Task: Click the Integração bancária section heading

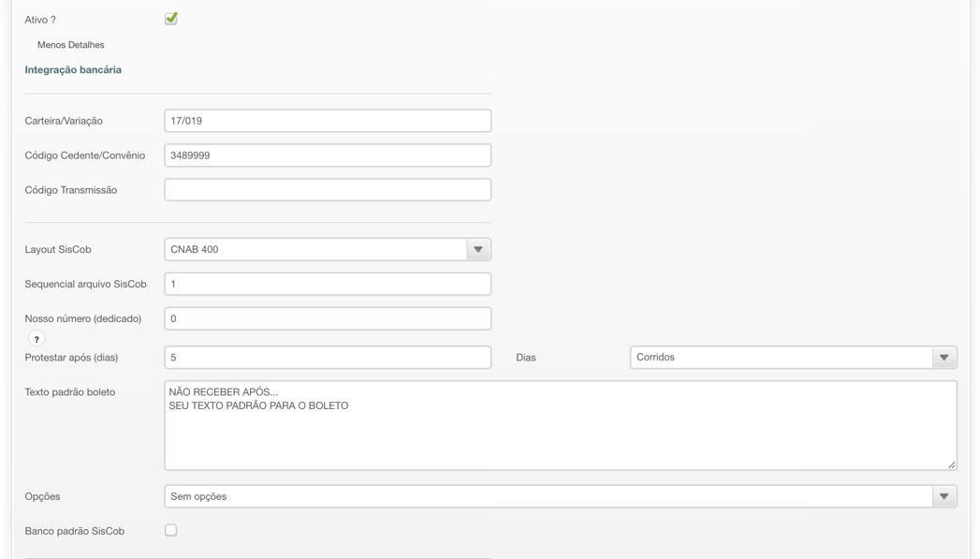Action: [73, 70]
